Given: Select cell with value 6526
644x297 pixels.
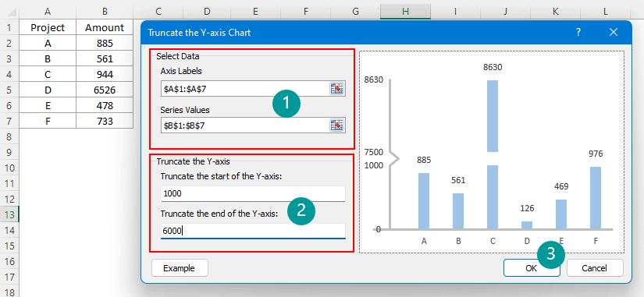Looking at the screenshot, I should point(105,90).
